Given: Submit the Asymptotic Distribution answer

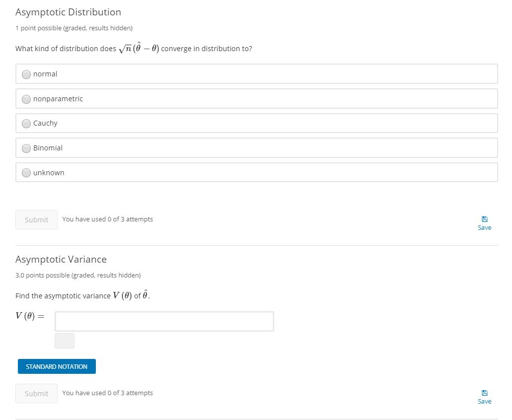Looking at the screenshot, I should [x=36, y=219].
